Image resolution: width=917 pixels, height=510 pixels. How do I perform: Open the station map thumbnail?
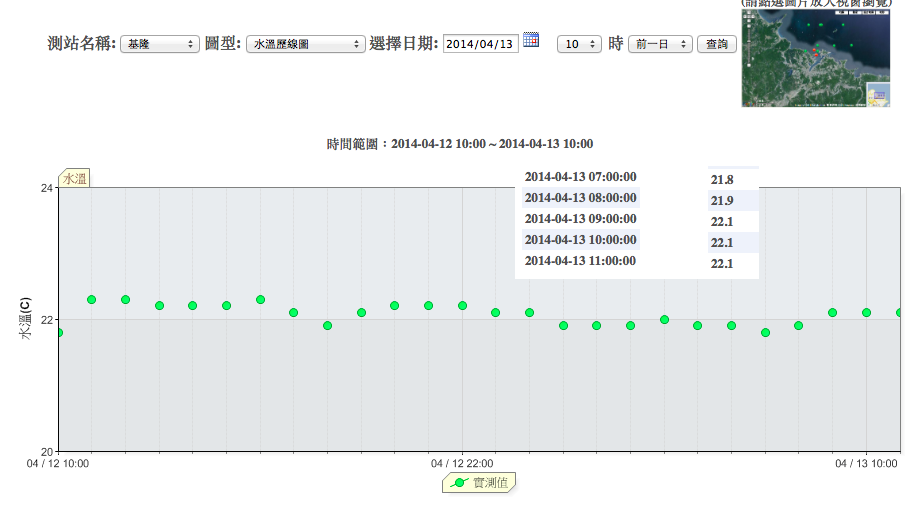(x=816, y=58)
